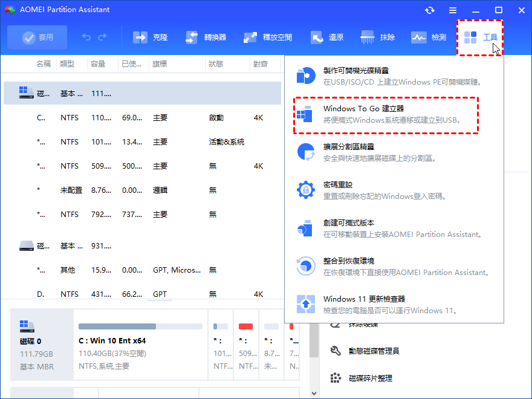
Task: Click the recovery environment circular icon
Action: (305, 266)
